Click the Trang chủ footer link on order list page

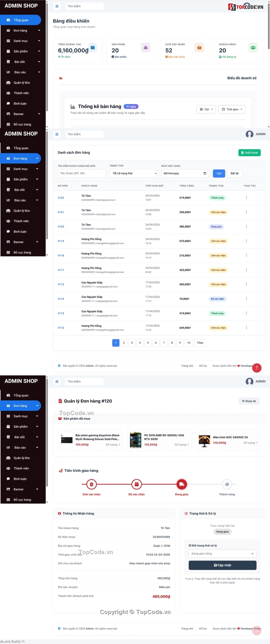[187, 366]
